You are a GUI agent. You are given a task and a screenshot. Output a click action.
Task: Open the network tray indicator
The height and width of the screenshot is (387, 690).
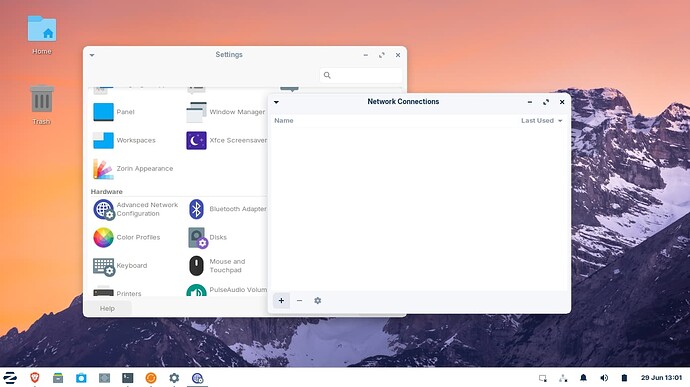point(563,378)
